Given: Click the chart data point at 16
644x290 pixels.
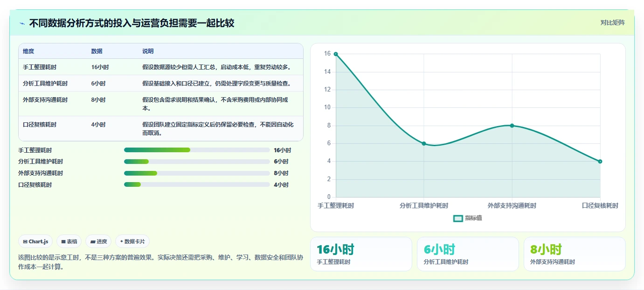Looking at the screenshot, I should (336, 54).
